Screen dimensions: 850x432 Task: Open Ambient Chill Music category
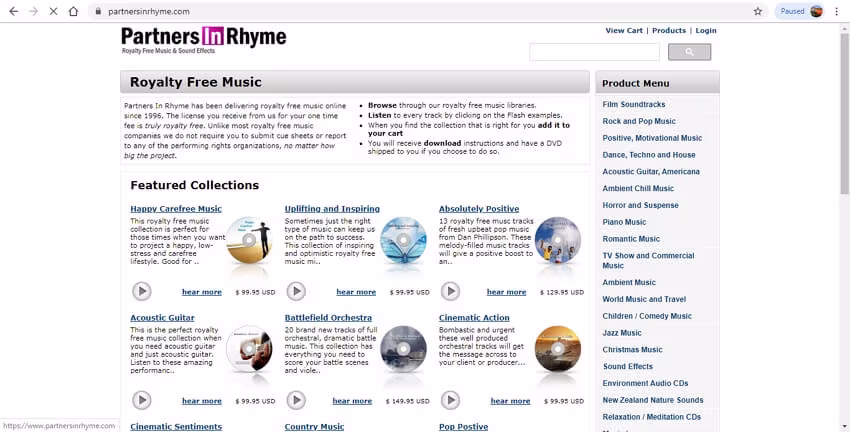638,188
